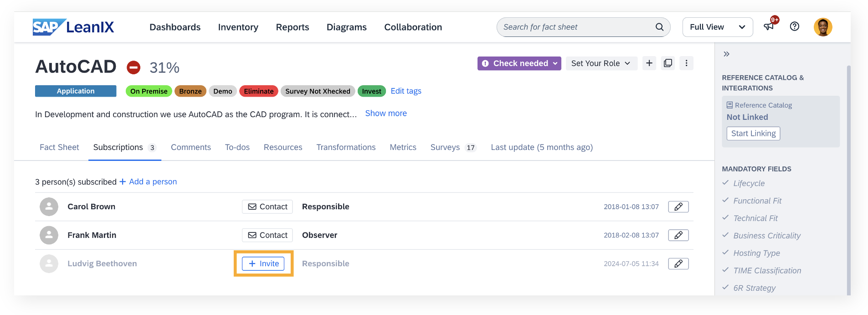Click Carol Brown's avatar icon

(49, 207)
